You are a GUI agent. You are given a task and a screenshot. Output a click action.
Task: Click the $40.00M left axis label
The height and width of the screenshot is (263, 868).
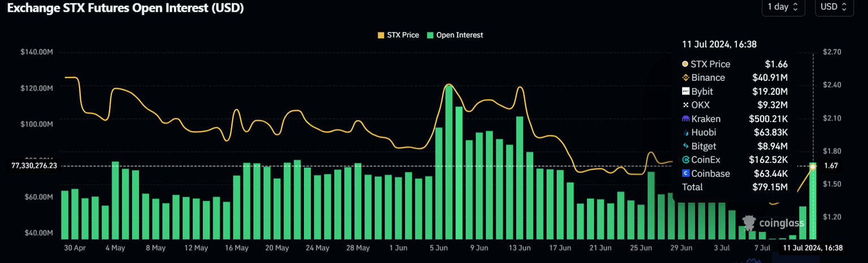pos(38,233)
